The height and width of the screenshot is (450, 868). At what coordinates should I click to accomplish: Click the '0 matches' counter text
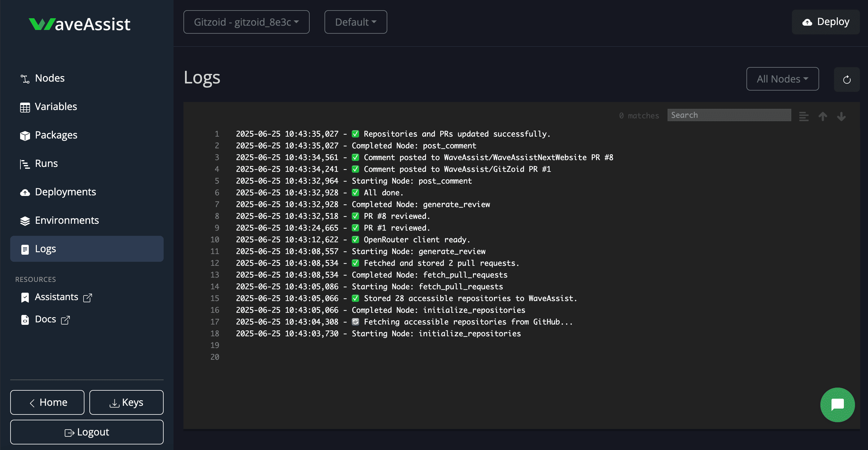click(x=639, y=116)
